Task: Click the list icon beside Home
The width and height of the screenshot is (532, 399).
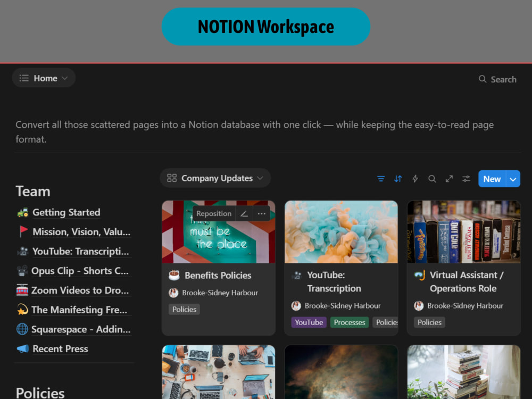Action: (24, 78)
